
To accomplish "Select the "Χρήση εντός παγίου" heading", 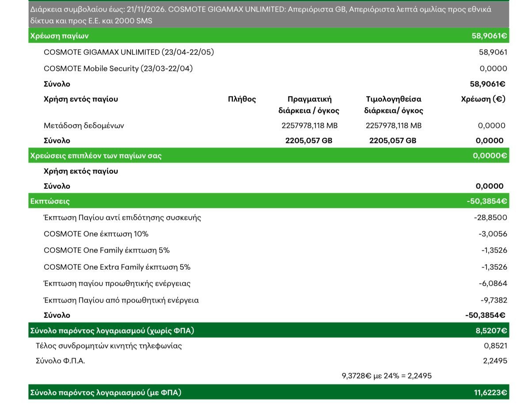I will point(81,99).
